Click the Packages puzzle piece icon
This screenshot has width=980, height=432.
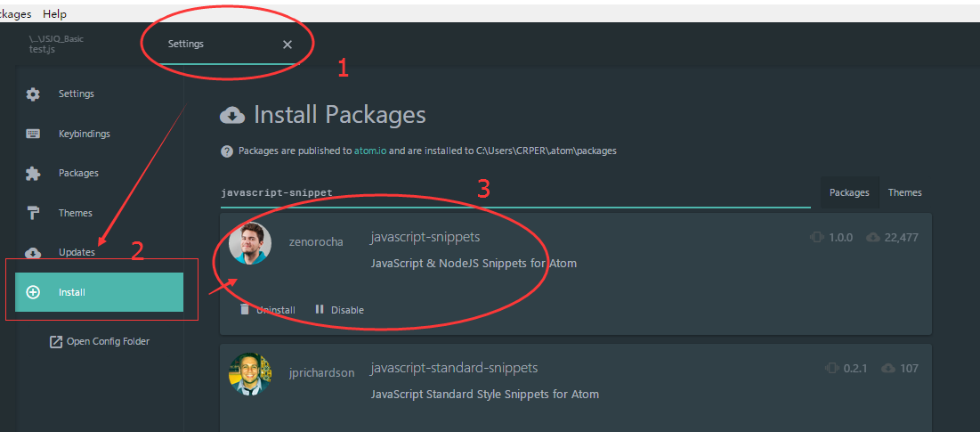33,174
